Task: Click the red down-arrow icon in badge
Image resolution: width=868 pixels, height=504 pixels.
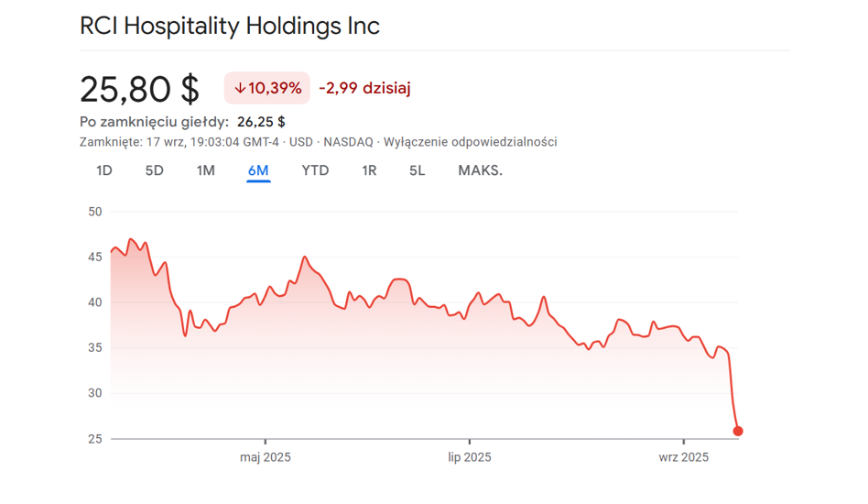Action: coord(240,89)
